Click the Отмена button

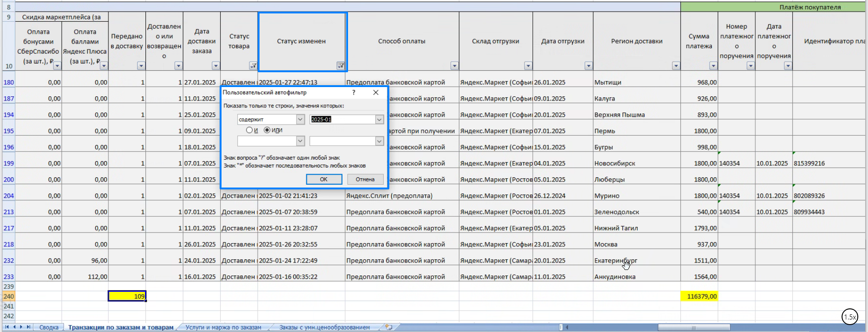(x=365, y=179)
